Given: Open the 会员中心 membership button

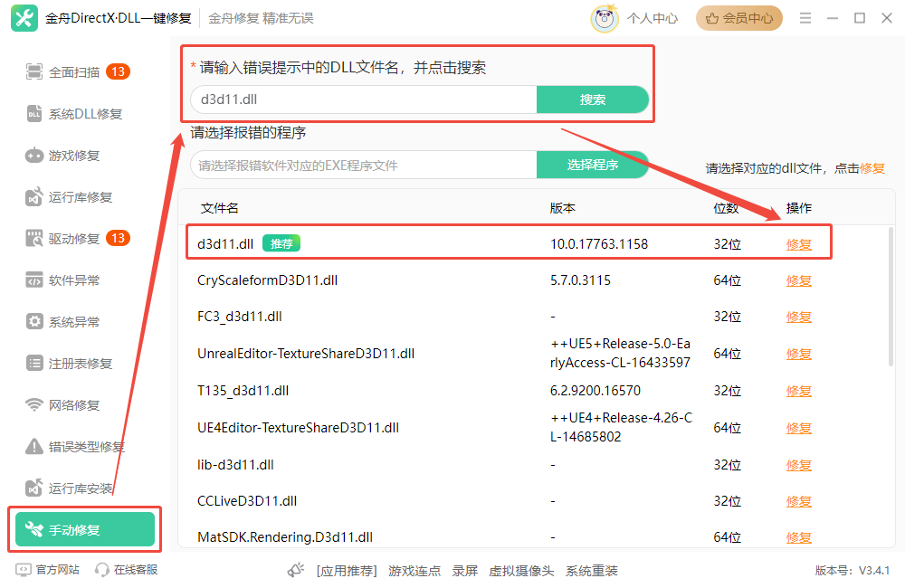Looking at the screenshot, I should [738, 18].
